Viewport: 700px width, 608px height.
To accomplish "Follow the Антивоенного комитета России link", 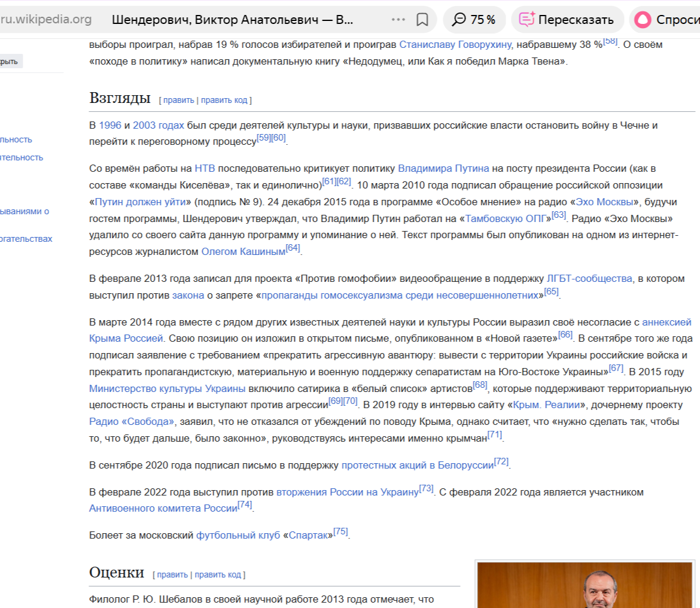I will [163, 508].
